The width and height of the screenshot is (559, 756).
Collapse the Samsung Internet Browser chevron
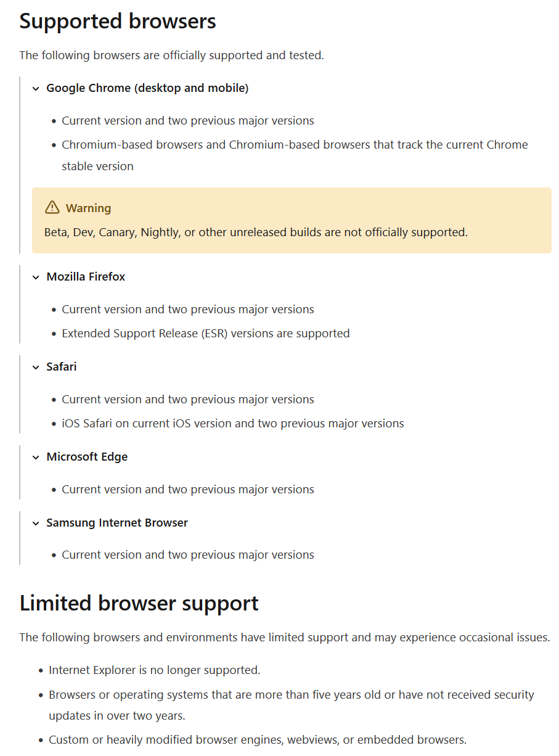(x=36, y=524)
